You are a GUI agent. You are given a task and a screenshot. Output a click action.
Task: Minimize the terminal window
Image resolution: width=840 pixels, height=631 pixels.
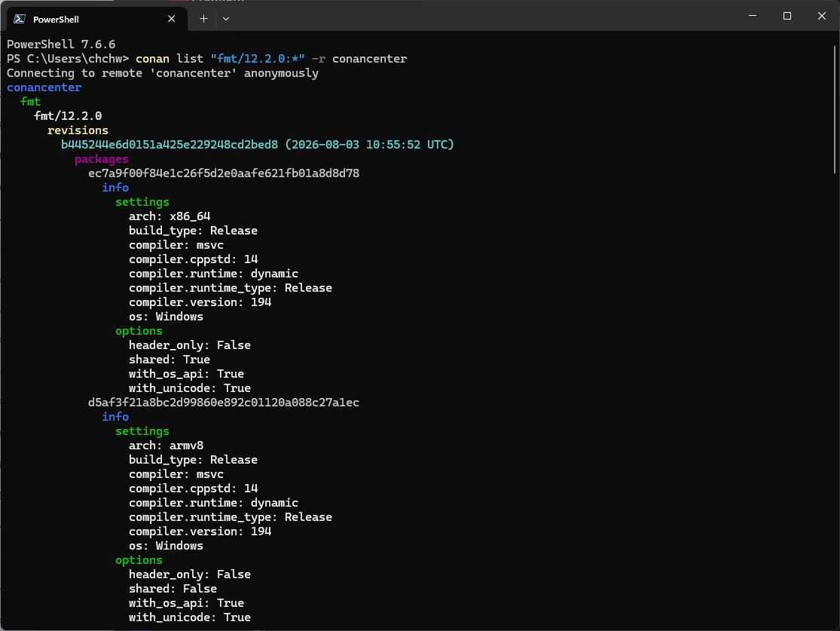pos(753,16)
